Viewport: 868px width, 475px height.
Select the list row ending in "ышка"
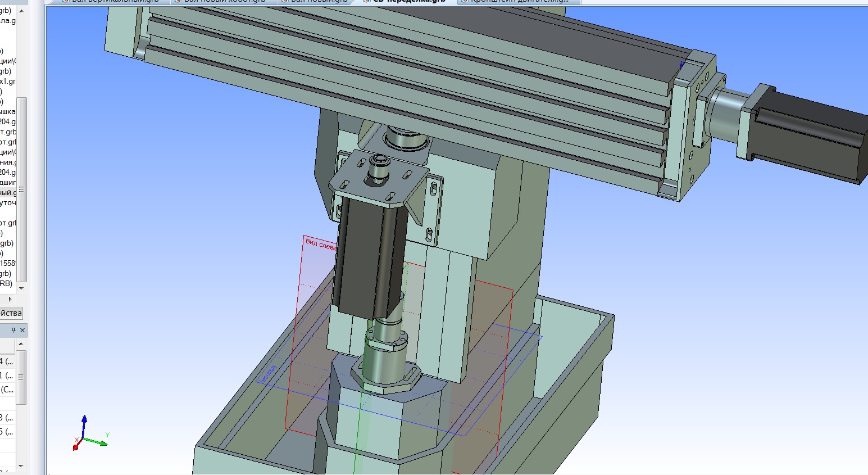pyautogui.click(x=8, y=112)
